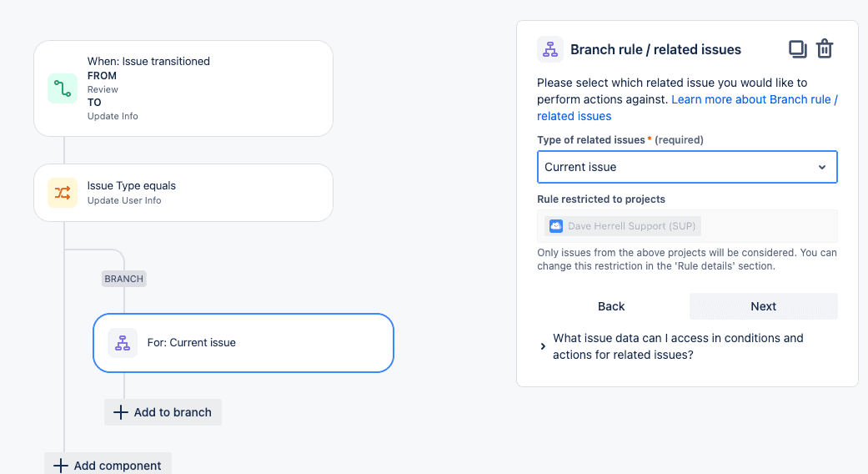
Task: Click the duplicate component icon
Action: click(797, 49)
